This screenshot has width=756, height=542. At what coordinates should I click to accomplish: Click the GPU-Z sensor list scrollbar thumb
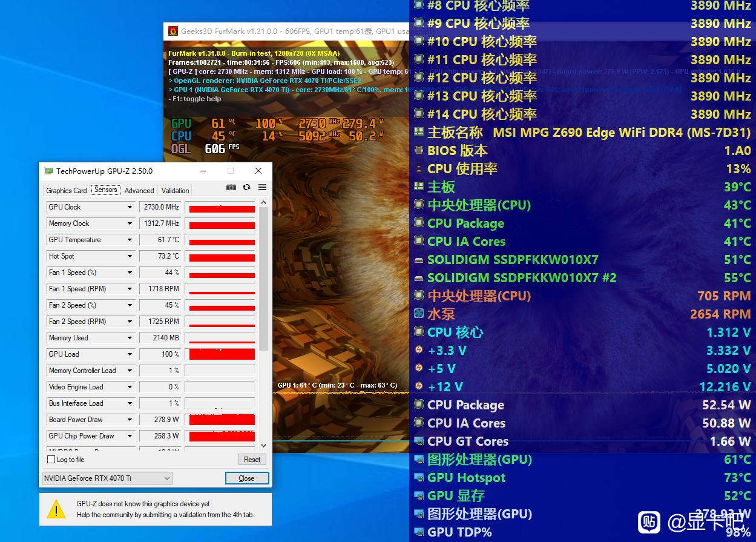[x=263, y=279]
